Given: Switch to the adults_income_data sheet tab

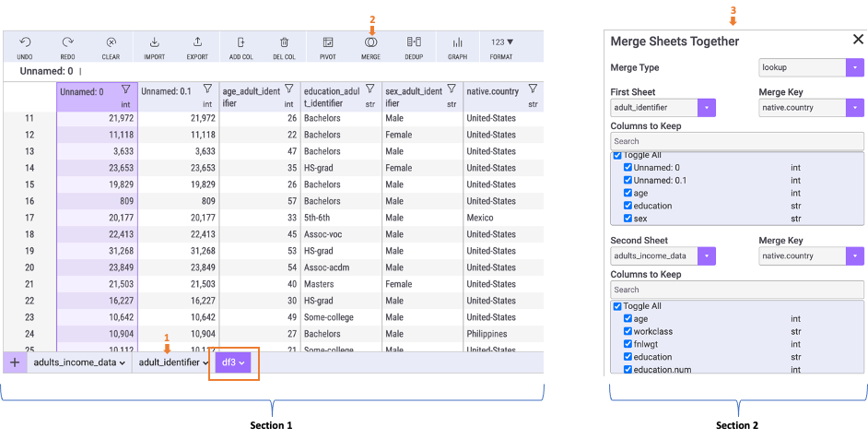Looking at the screenshot, I should tap(78, 362).
